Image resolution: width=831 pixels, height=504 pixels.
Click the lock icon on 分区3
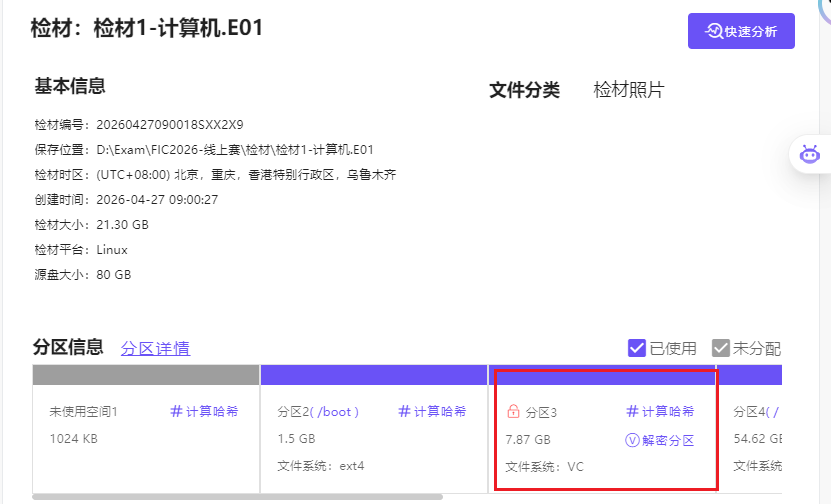coord(513,412)
